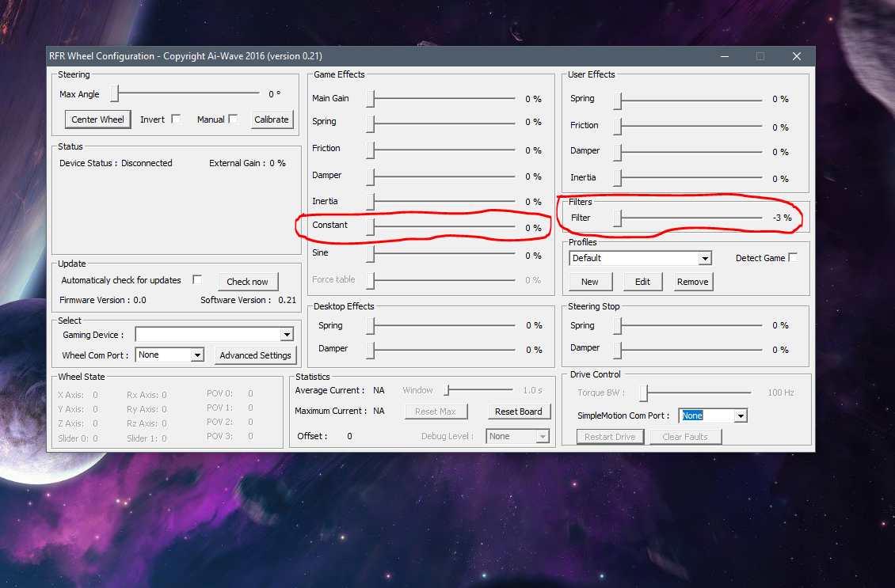Open the Gaming Device dropdown
895x588 pixels.
287,335
